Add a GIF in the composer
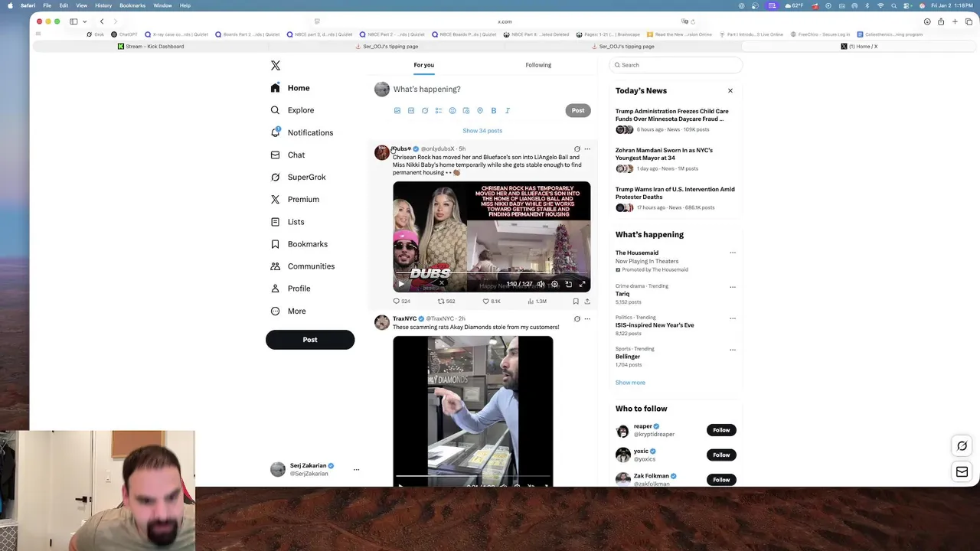The image size is (980, 551). tap(411, 111)
